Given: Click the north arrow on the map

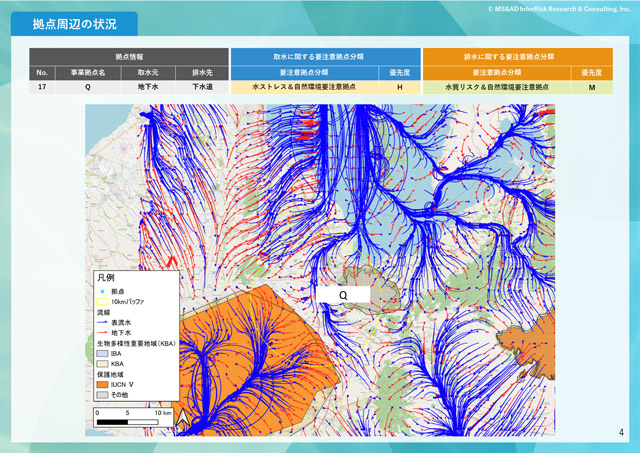Looking at the screenshot, I should (182, 419).
